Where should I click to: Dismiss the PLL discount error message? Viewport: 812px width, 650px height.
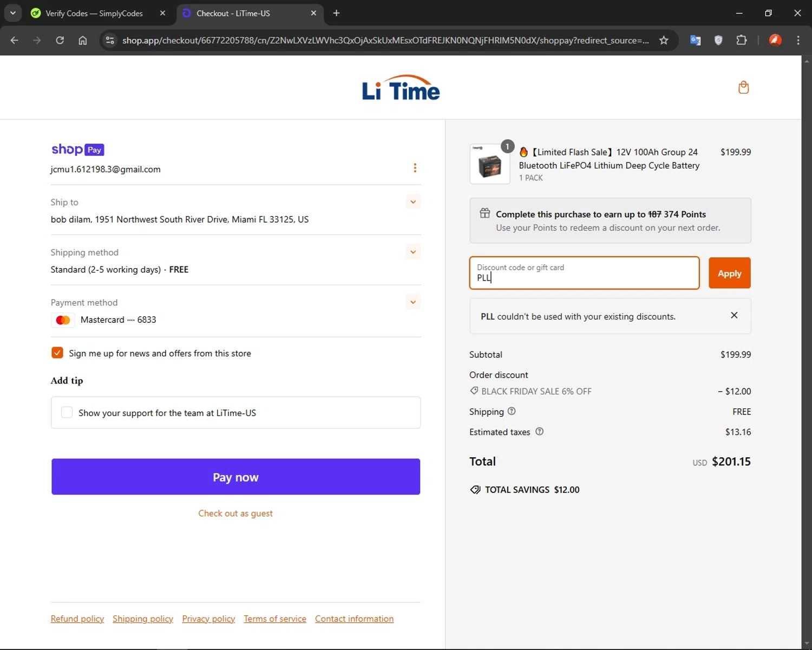click(x=734, y=315)
